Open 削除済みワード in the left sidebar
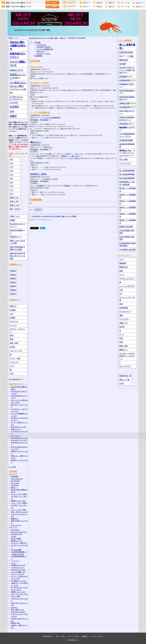Screen dimensions: 146x644 tap(16, 237)
